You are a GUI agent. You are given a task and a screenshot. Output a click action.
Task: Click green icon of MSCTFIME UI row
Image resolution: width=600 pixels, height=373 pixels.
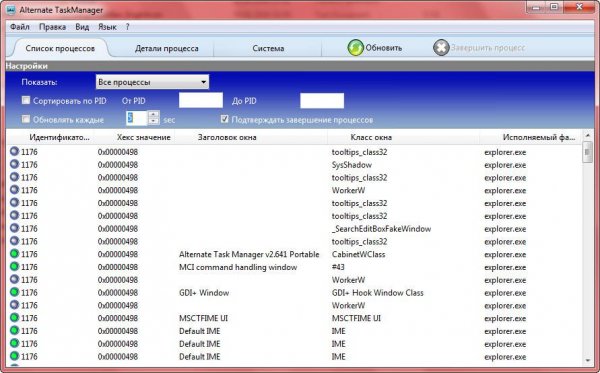coord(14,318)
